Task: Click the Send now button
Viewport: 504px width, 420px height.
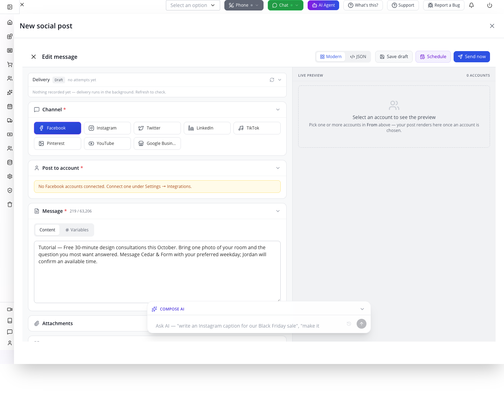Action: 472,57
